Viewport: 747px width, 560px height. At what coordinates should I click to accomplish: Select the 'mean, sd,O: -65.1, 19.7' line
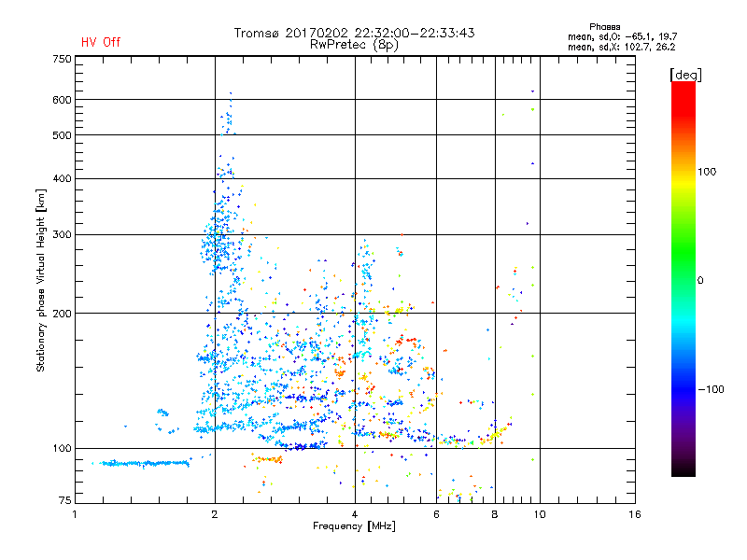(622, 37)
